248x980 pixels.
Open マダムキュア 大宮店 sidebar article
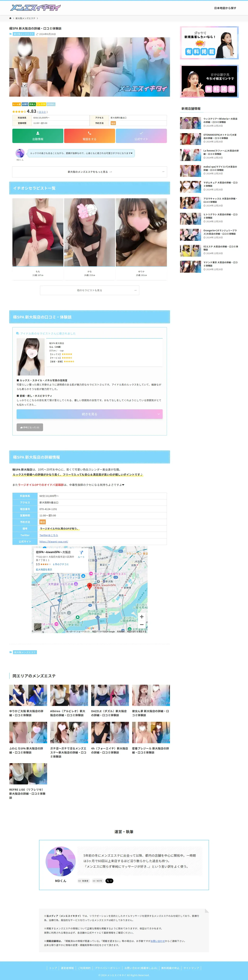209,187
